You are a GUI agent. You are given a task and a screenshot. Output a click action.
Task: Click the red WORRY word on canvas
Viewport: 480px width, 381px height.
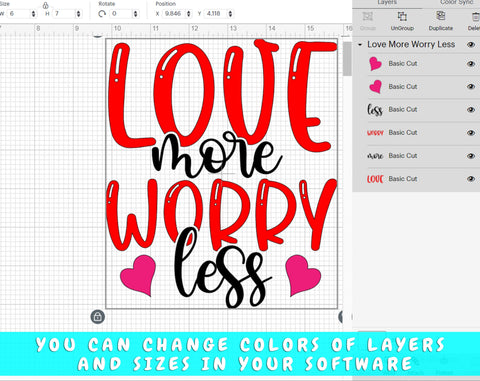(x=221, y=215)
